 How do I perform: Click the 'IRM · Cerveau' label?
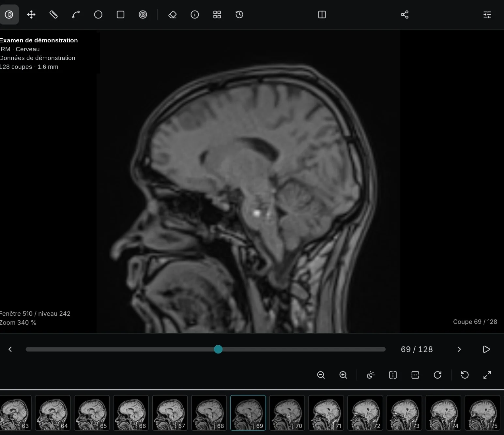(x=20, y=49)
